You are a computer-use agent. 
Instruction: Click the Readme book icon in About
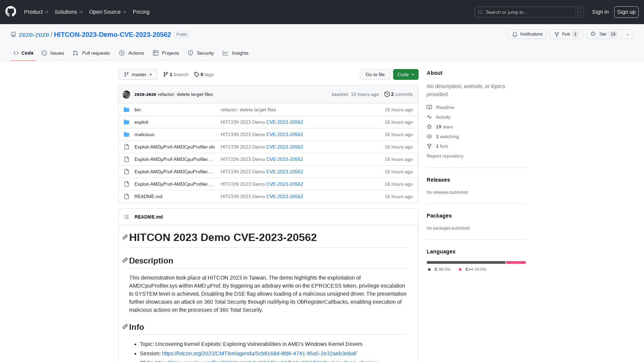[x=429, y=107]
